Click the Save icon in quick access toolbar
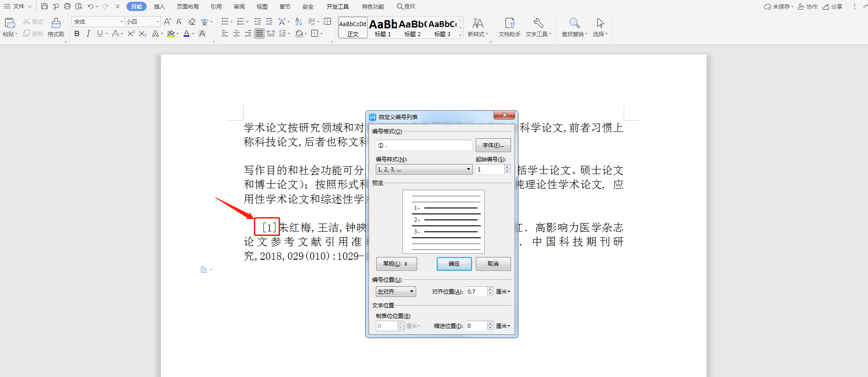This screenshot has width=868, height=377. point(44,6)
